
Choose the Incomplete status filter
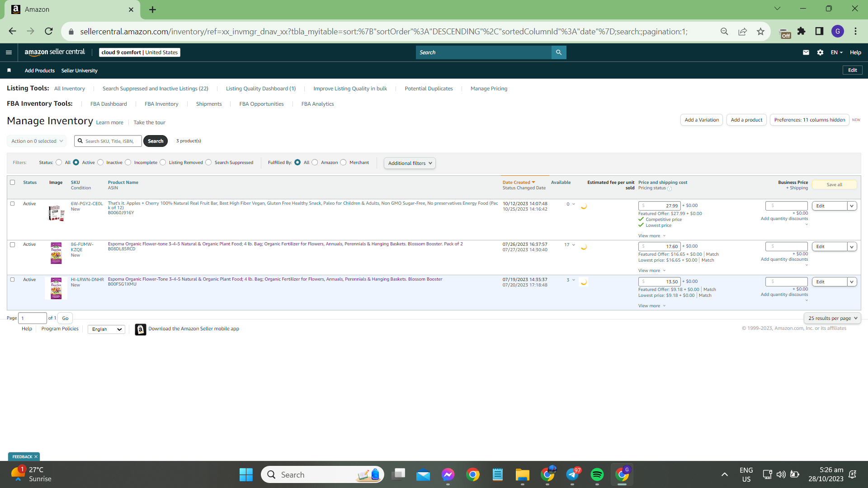pyautogui.click(x=128, y=163)
